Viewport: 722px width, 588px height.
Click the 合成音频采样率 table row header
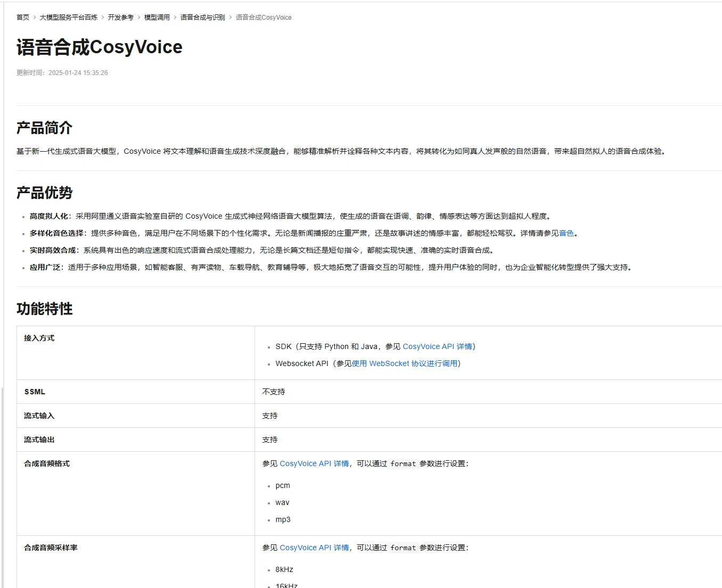(x=51, y=548)
